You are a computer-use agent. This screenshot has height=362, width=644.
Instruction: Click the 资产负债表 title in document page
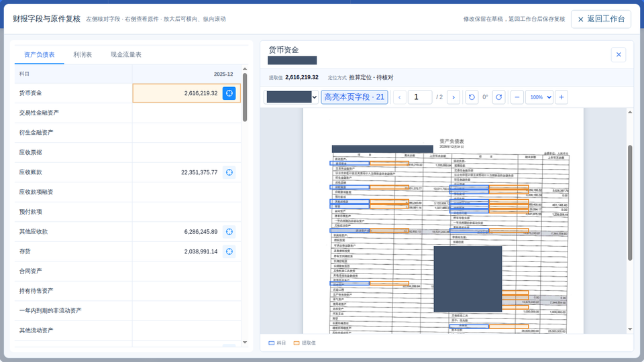[451, 141]
